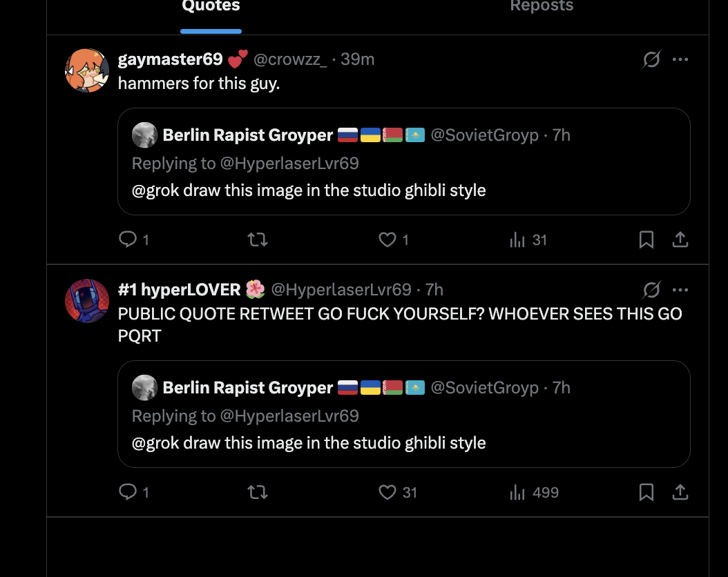Viewport: 728px width, 577px height.
Task: Open more options for hyperLOVER's post
Action: pyautogui.click(x=680, y=290)
